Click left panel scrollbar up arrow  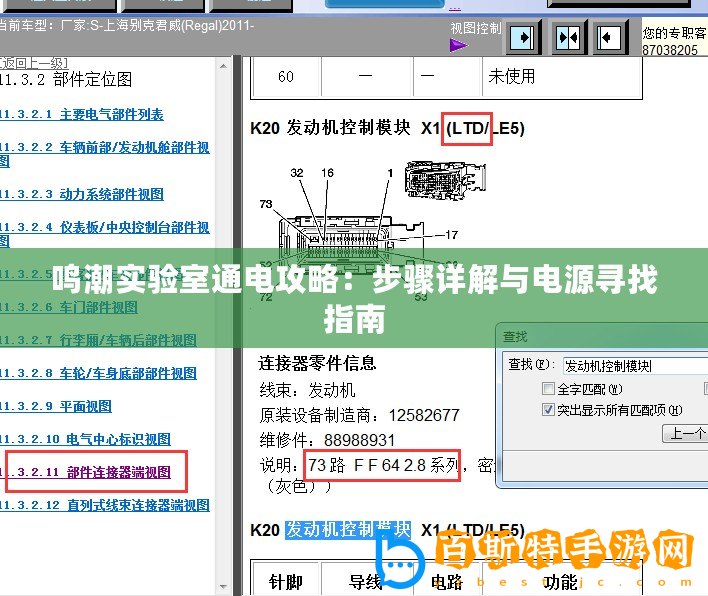pos(223,66)
